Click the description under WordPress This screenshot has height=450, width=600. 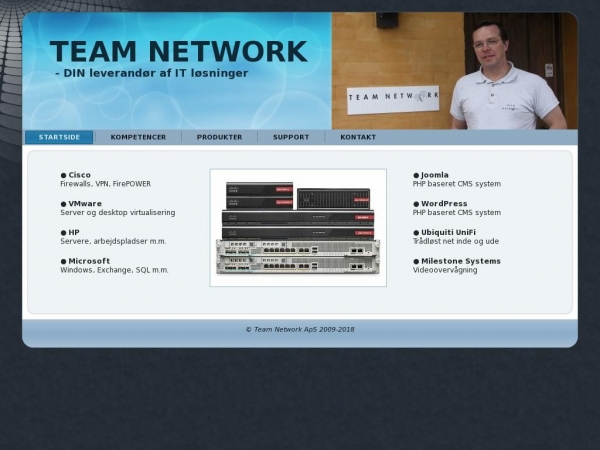tap(457, 213)
